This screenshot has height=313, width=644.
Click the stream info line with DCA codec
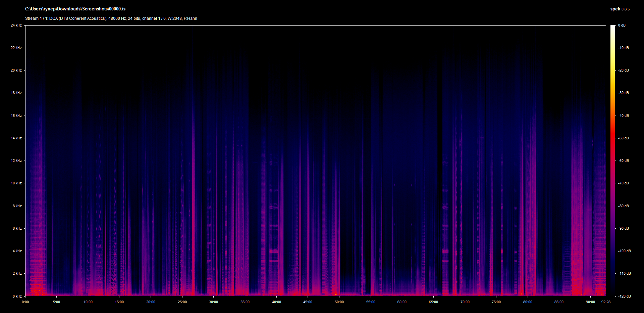(111, 18)
